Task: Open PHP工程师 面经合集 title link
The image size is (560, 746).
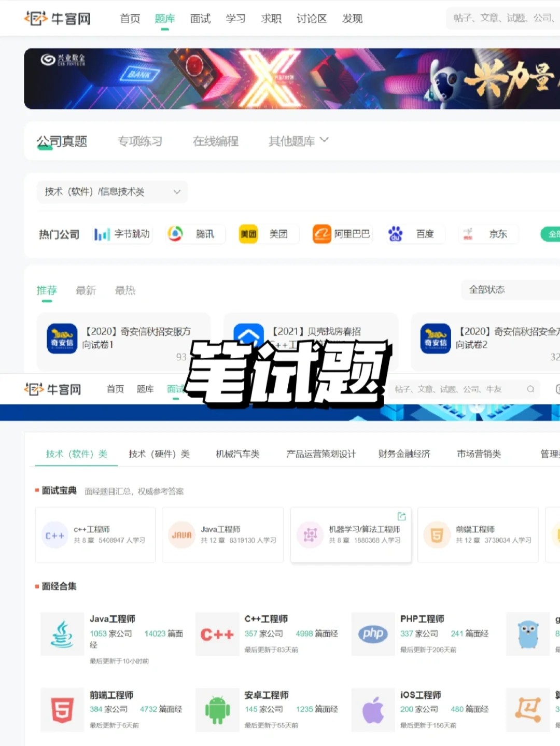Action: point(422,619)
